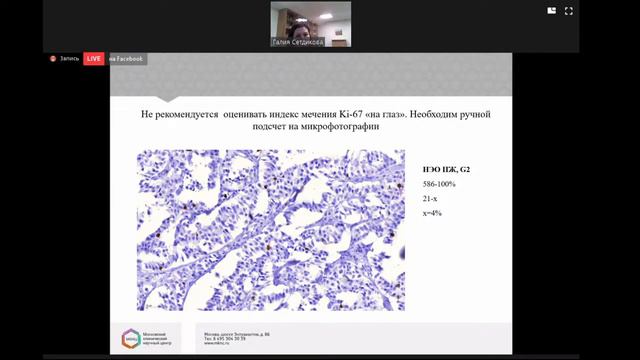Click the hexagonal clinic logo
The width and height of the screenshot is (640, 360).
(131, 338)
